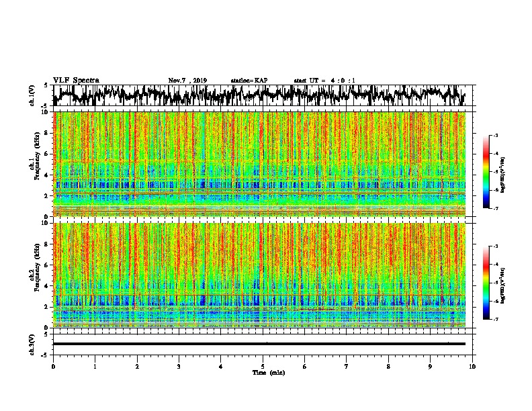Click inside the ch.2 spectrogram panel

[x=259, y=275]
